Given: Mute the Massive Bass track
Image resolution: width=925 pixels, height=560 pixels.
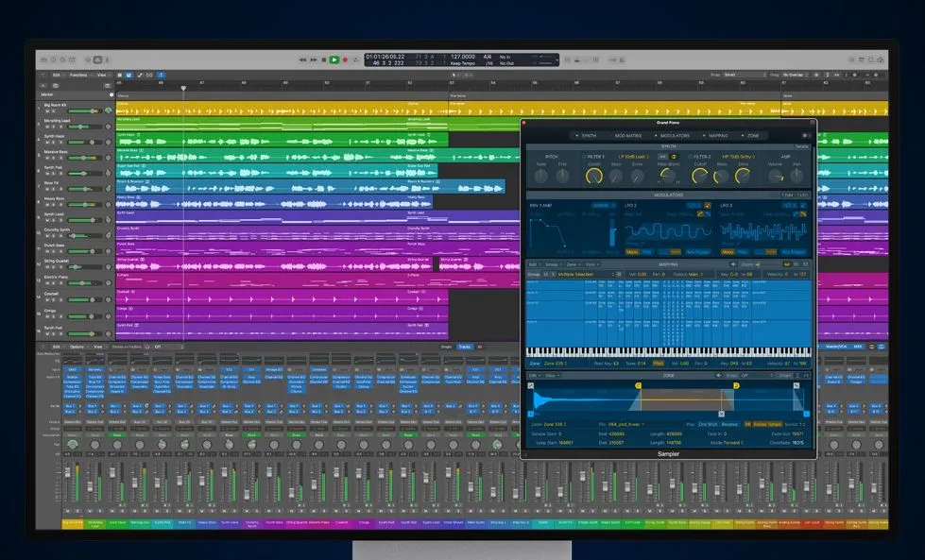Looking at the screenshot, I should 48,158.
